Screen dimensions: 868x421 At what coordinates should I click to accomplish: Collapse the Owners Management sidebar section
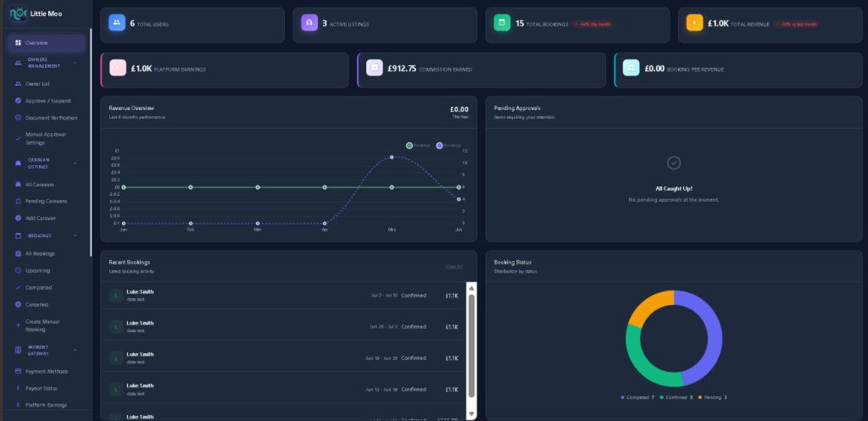point(75,63)
